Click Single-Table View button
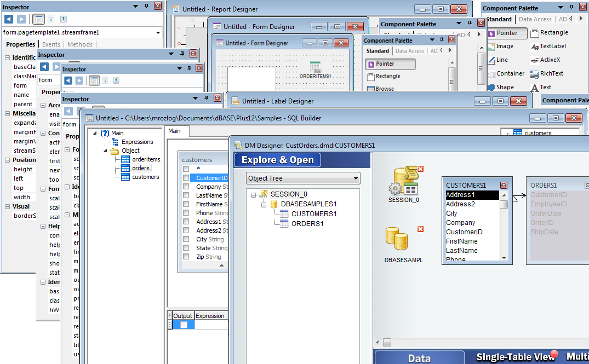Image resolution: width=589 pixels, height=364 pixels. [x=516, y=357]
